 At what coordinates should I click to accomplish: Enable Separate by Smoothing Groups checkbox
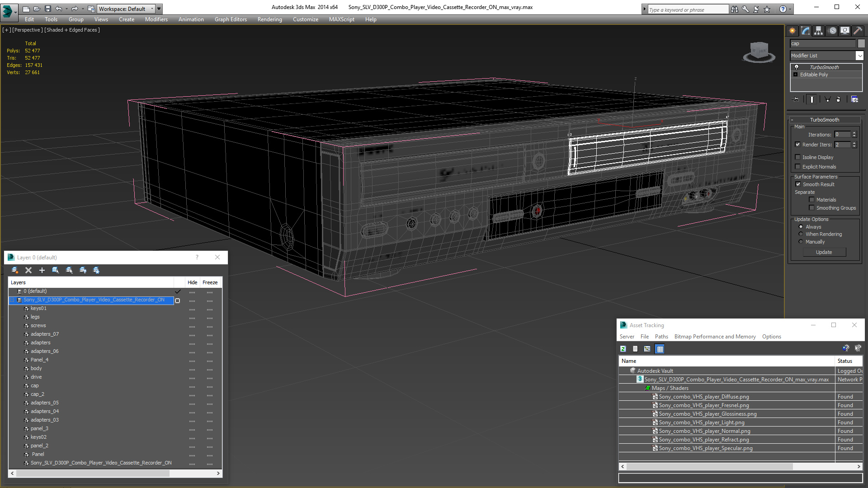(x=812, y=208)
